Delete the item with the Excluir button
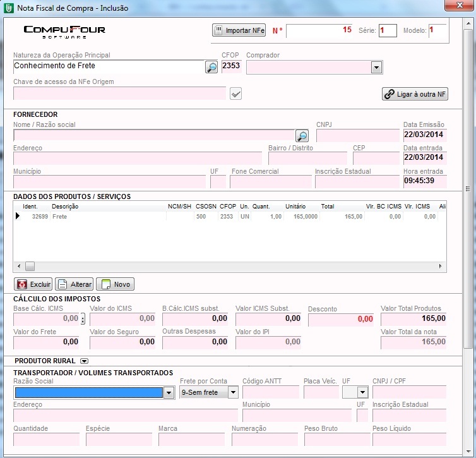This screenshot has height=458, width=476. [x=33, y=284]
